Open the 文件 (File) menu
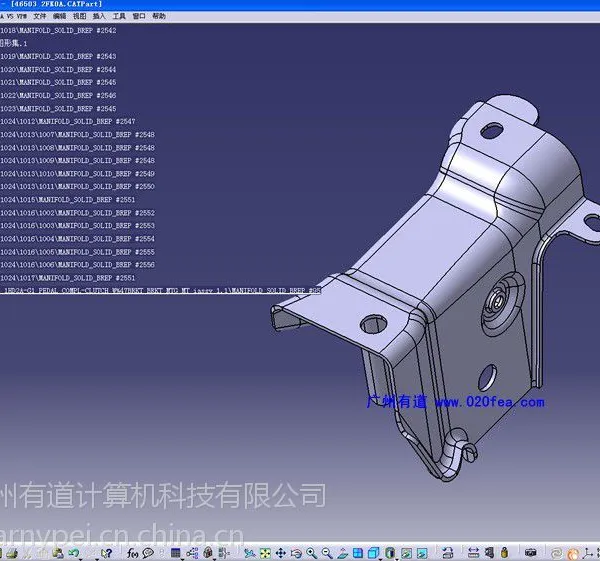The width and height of the screenshot is (600, 561). click(x=39, y=16)
